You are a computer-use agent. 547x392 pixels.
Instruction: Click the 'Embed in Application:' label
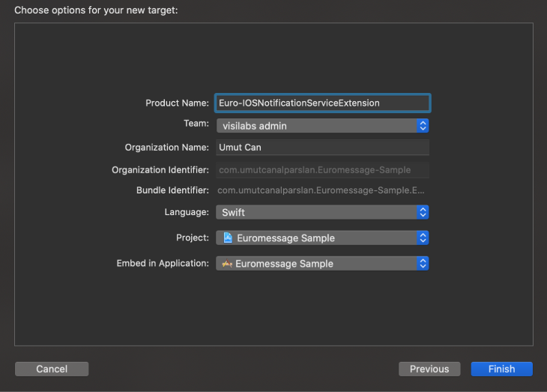click(163, 263)
